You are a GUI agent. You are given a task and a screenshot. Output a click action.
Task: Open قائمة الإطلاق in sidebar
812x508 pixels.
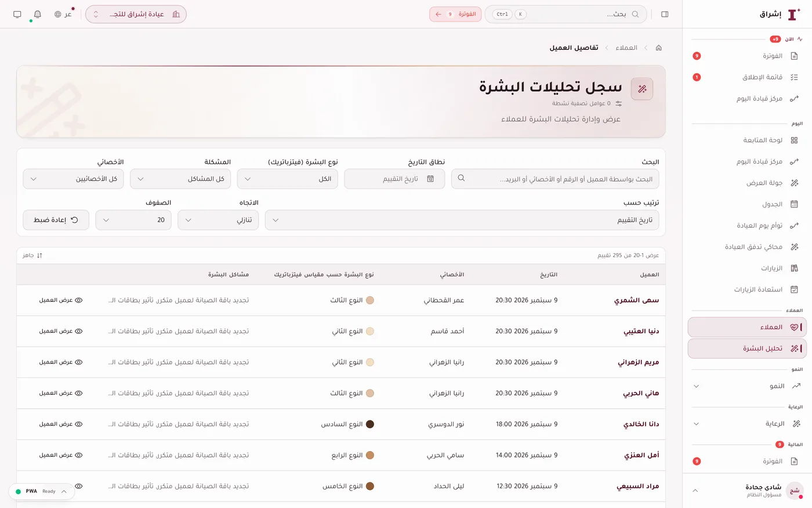click(747, 77)
